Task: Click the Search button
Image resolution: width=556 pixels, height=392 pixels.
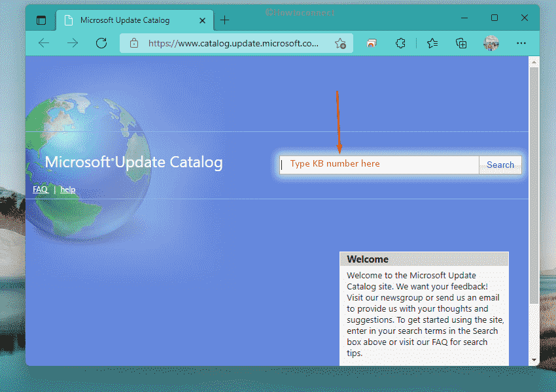Action: coord(500,165)
